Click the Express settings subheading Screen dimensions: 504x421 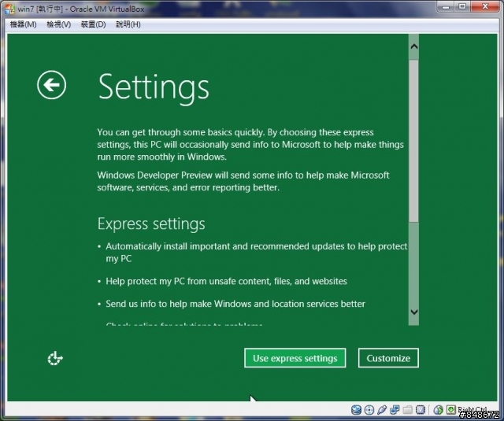tap(151, 223)
